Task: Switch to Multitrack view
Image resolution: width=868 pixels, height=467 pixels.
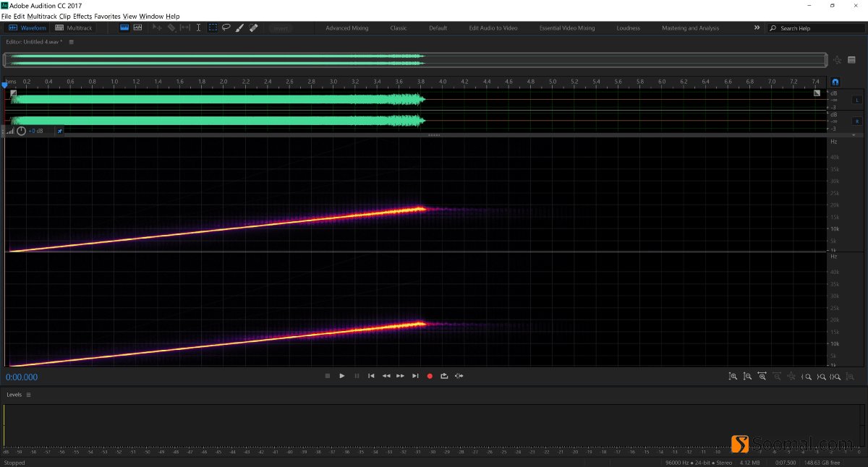Action: coord(75,27)
